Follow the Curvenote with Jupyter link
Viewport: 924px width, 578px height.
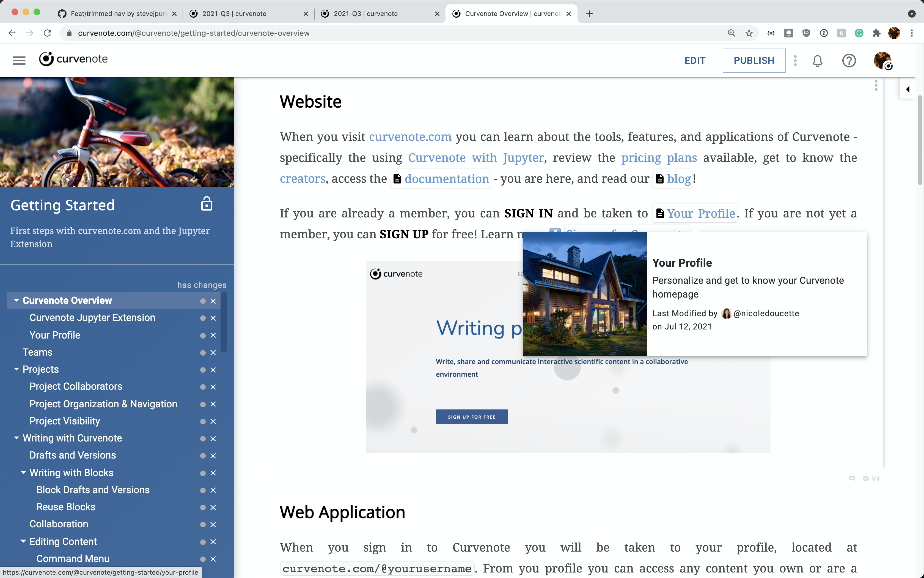tap(476, 158)
